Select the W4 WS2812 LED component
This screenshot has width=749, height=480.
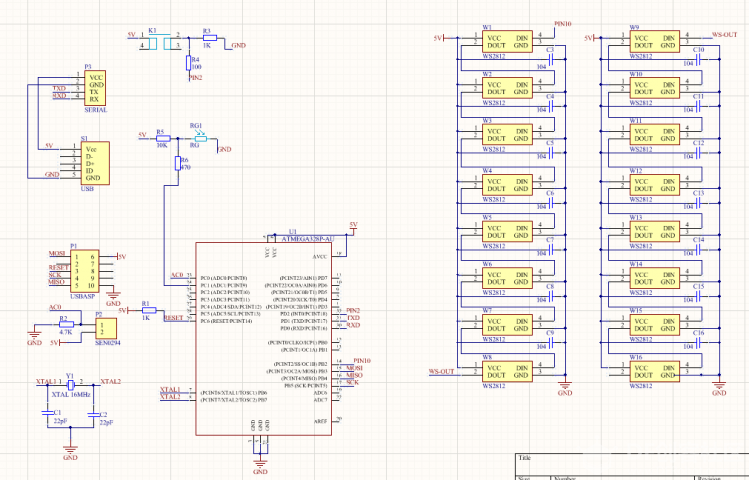(x=507, y=185)
